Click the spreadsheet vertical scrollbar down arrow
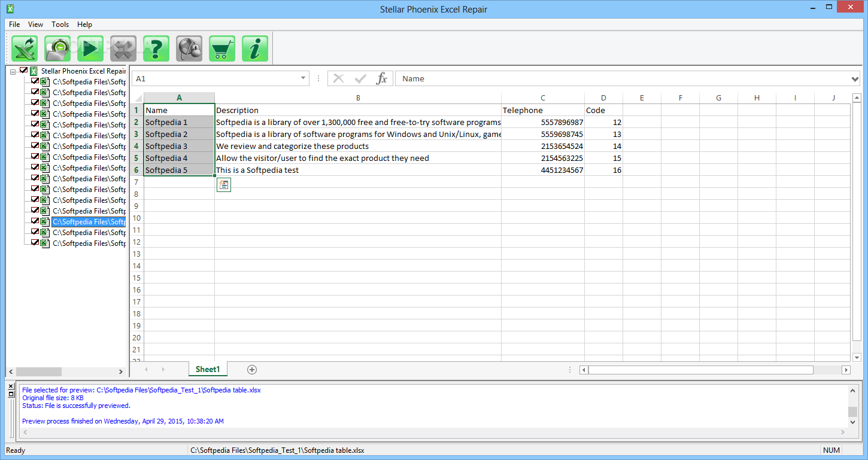This screenshot has height=460, width=868. pyautogui.click(x=856, y=357)
